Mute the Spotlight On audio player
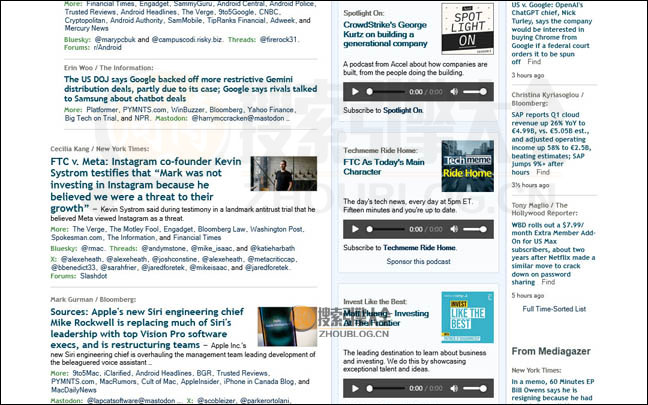This screenshot has width=648, height=405. pos(455,91)
